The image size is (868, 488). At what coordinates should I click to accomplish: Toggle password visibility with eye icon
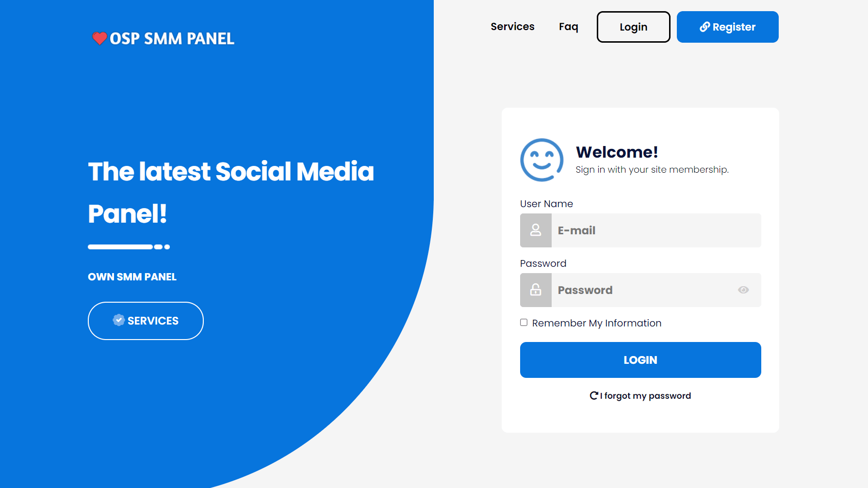pyautogui.click(x=743, y=290)
